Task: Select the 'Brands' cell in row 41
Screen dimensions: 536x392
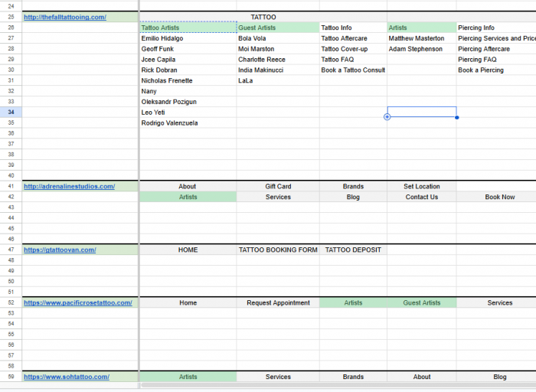Action: pos(353,186)
